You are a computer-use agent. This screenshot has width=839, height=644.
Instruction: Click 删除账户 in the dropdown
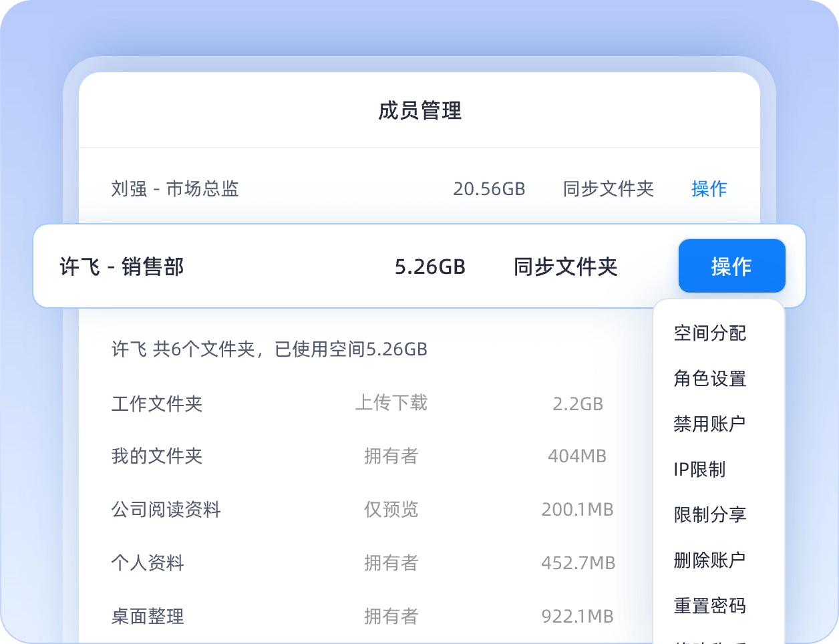click(709, 560)
